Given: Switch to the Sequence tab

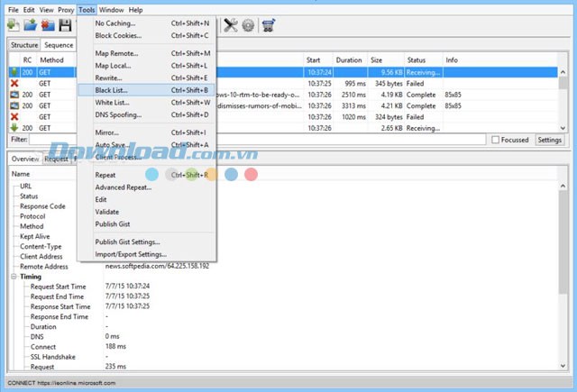Looking at the screenshot, I should point(60,44).
